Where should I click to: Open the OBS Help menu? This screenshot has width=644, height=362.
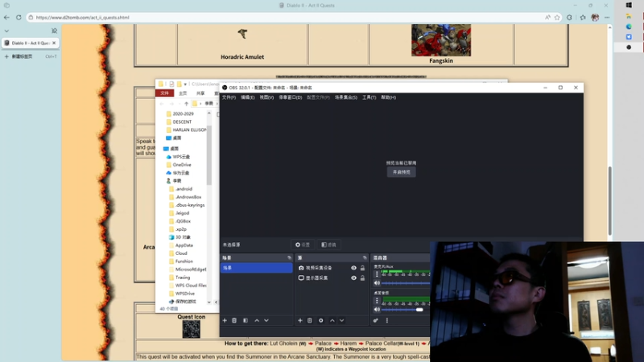click(389, 97)
